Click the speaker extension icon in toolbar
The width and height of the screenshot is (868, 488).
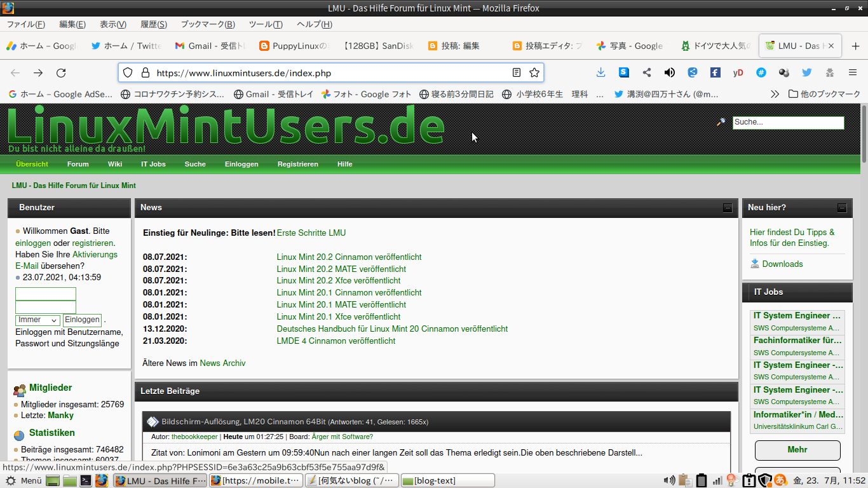[x=670, y=72]
